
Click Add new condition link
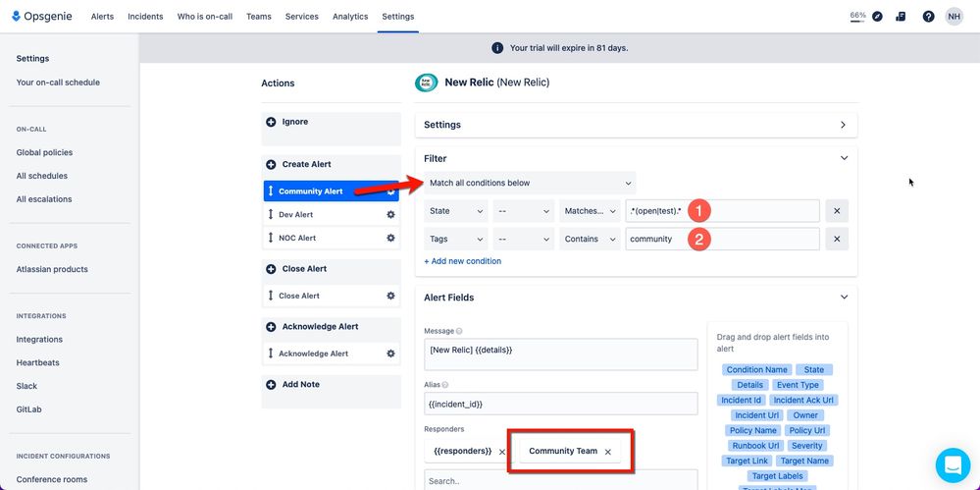click(x=462, y=261)
